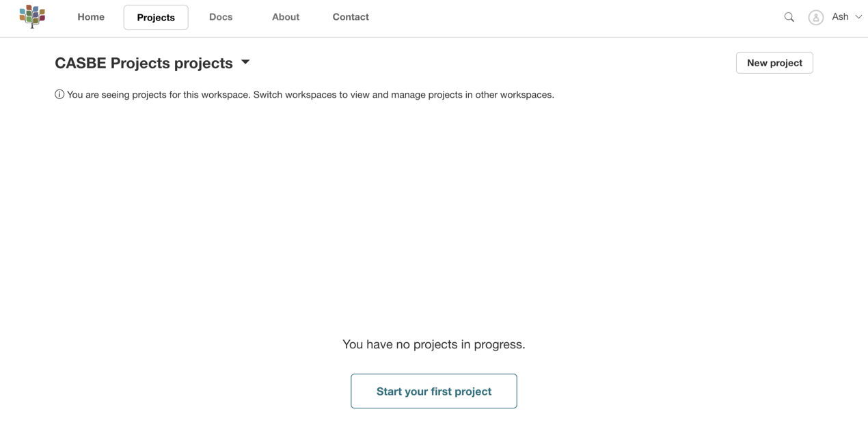Navigate to the About page

(x=286, y=17)
